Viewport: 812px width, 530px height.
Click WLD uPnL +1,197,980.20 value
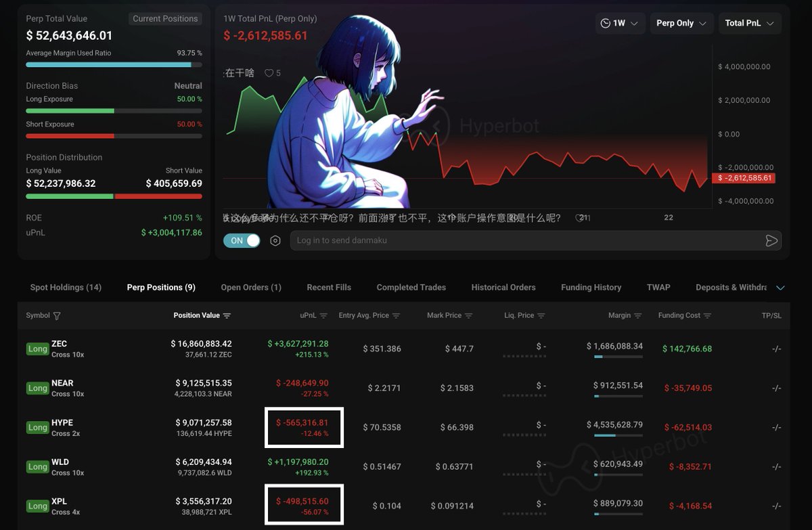click(x=298, y=462)
